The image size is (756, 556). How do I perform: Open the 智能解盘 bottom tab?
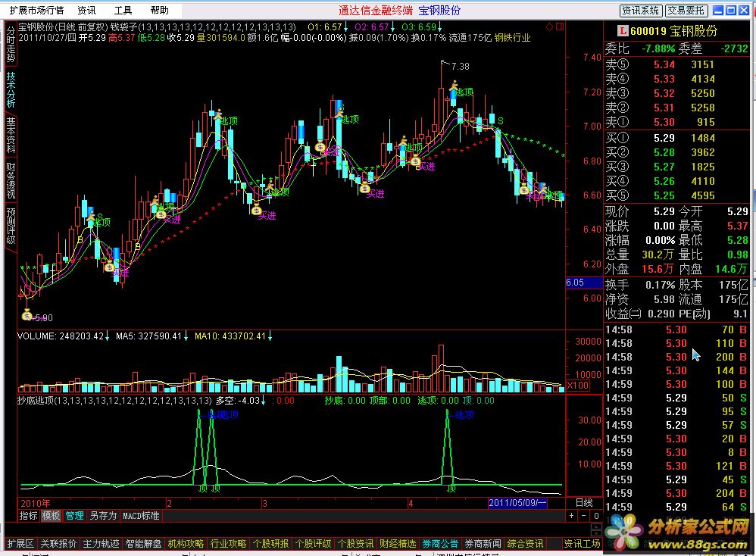coord(143,543)
